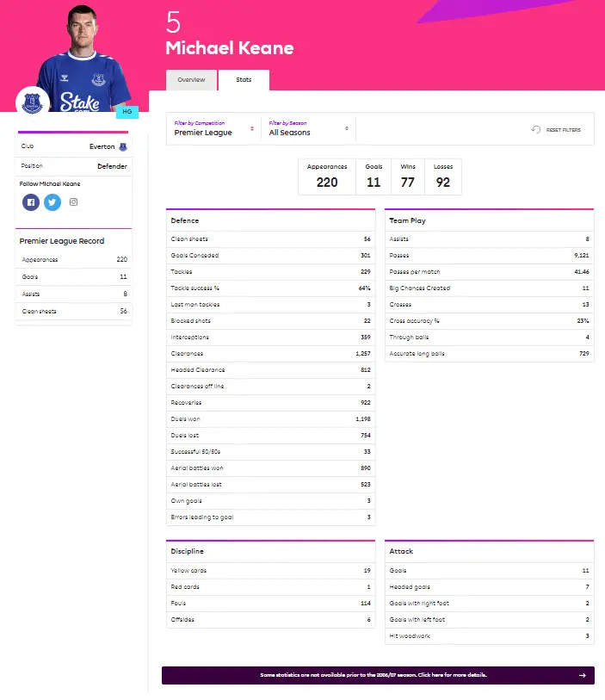Switch to the Overview tab
This screenshot has width=605, height=700.
tap(191, 80)
